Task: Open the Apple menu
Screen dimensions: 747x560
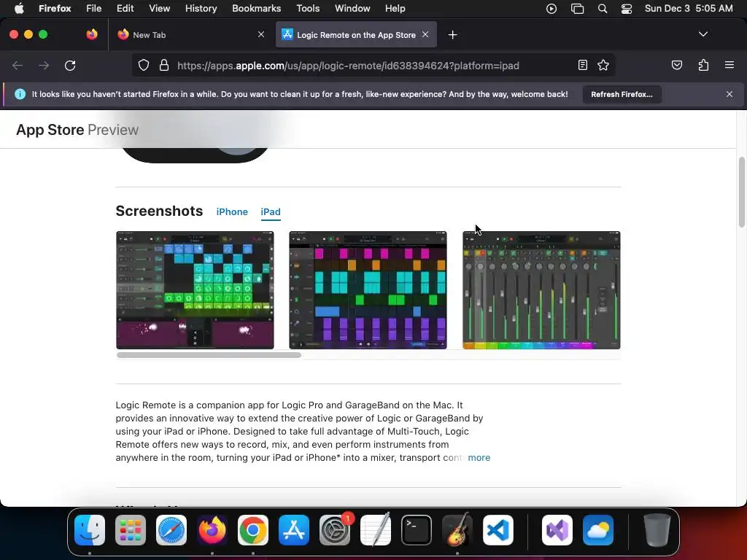Action: (19, 9)
